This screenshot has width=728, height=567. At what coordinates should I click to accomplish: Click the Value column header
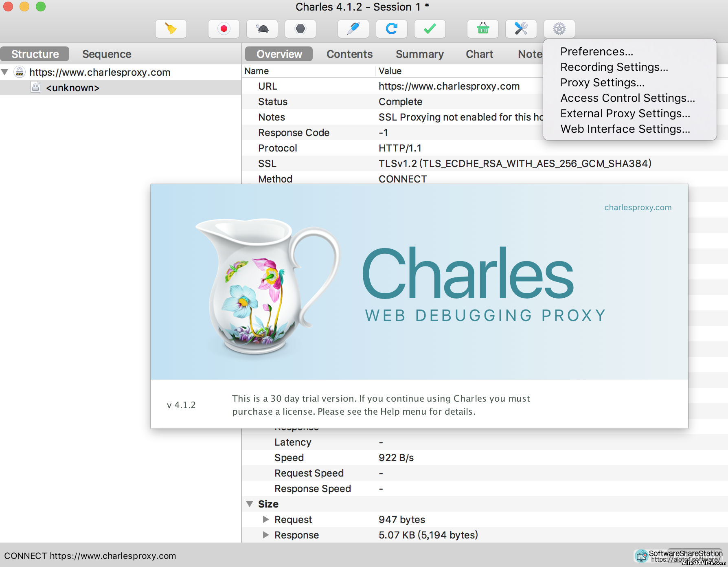390,71
